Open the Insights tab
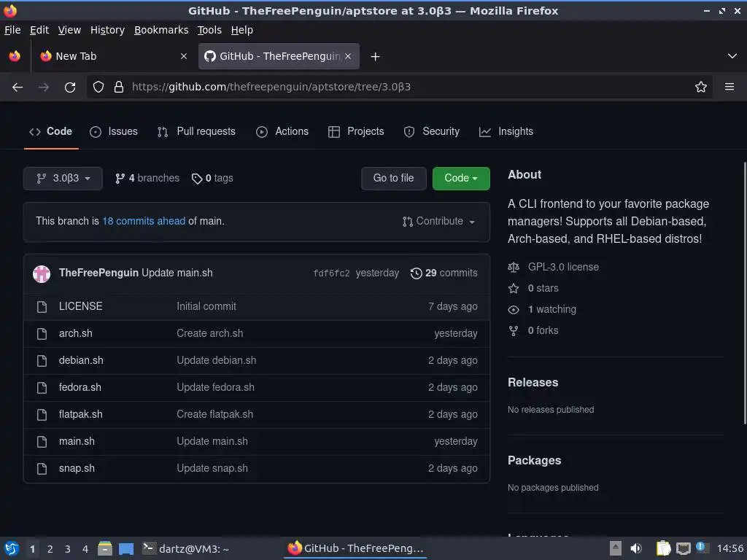 click(506, 131)
